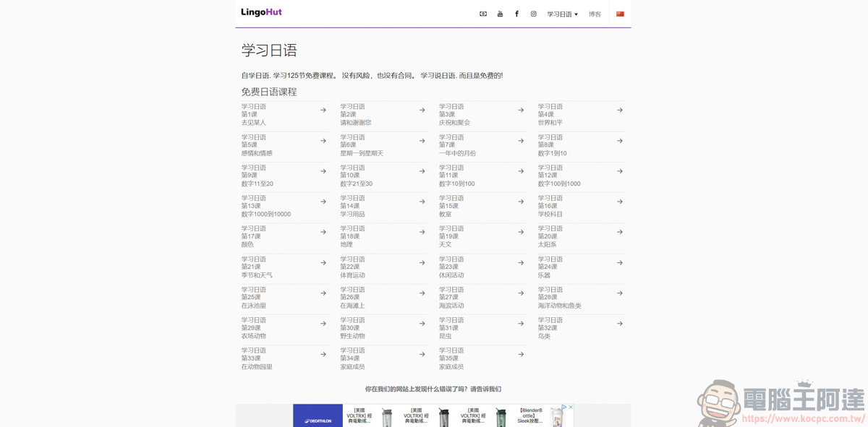Open lesson 第31课 昆虫
The width and height of the screenshot is (868, 427).
pyautogui.click(x=481, y=328)
